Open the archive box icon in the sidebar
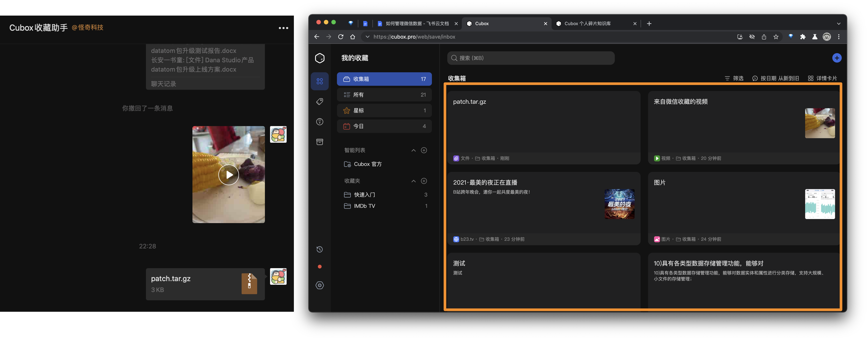The image size is (868, 340). click(319, 142)
